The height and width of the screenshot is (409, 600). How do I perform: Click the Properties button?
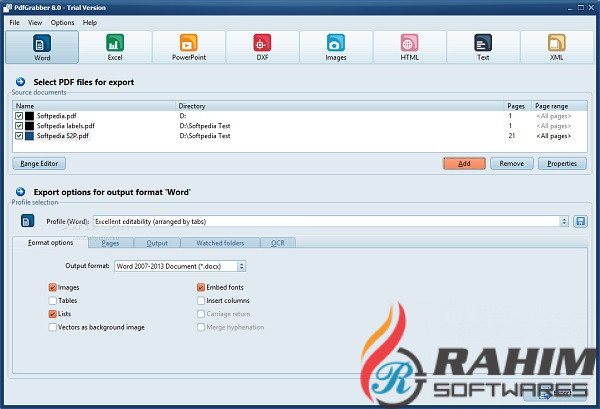coord(562,163)
